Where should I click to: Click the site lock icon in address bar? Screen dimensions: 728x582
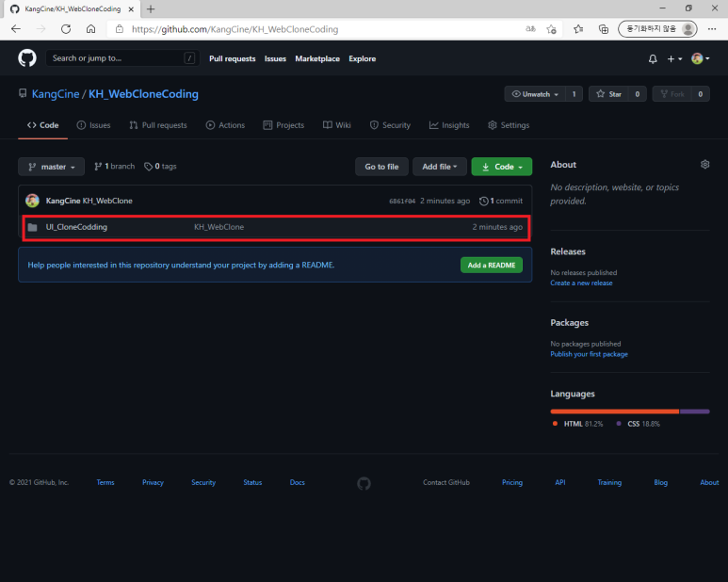pyautogui.click(x=120, y=29)
